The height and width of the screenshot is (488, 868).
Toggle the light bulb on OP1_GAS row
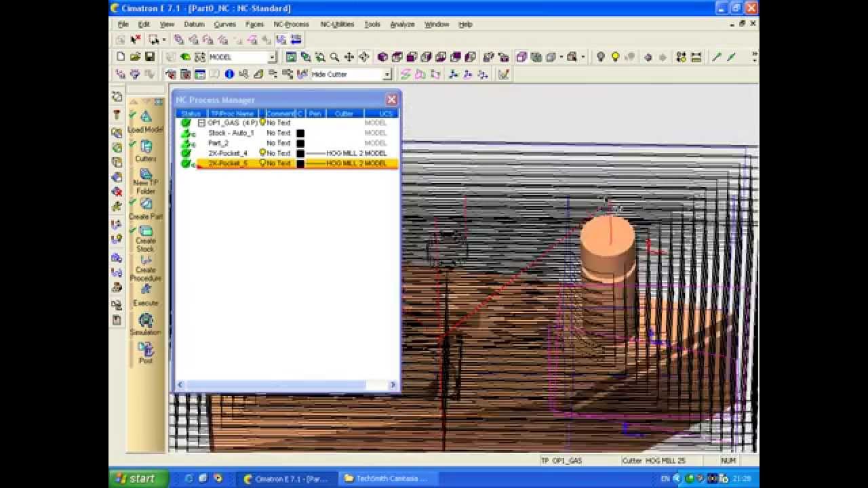(x=262, y=123)
